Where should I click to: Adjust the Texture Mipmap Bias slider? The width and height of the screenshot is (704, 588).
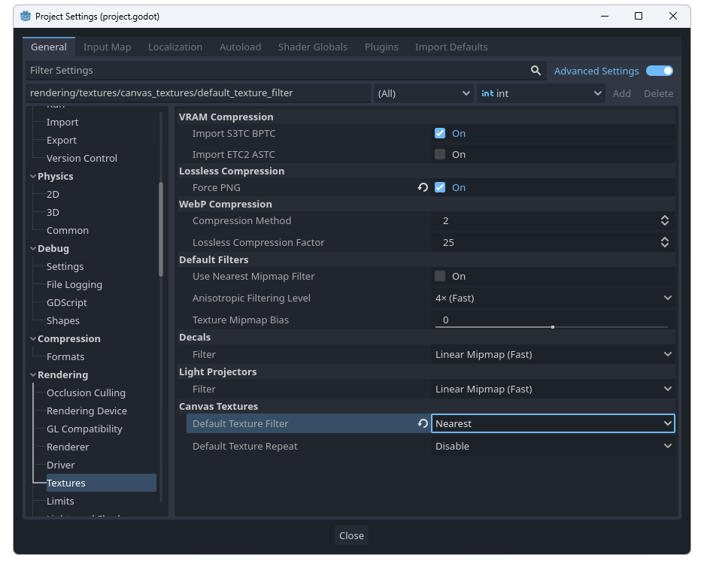tap(552, 327)
